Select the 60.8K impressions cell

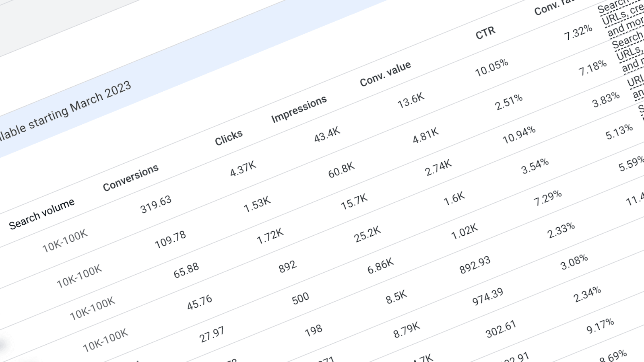(341, 170)
